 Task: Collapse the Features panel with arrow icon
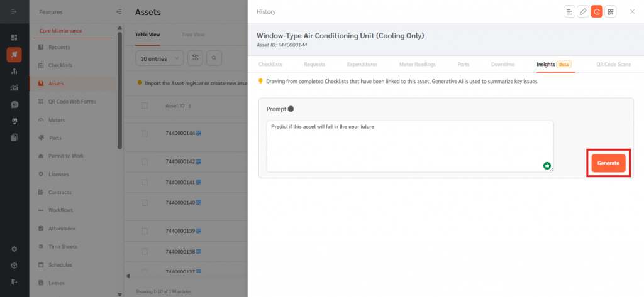click(x=119, y=12)
